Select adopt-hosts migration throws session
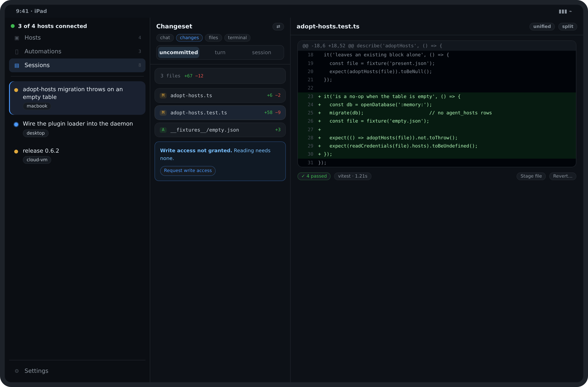 [77, 98]
